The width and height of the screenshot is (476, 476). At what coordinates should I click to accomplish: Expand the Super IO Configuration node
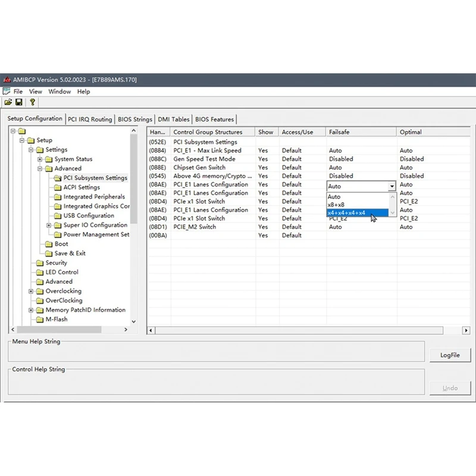pyautogui.click(x=49, y=226)
